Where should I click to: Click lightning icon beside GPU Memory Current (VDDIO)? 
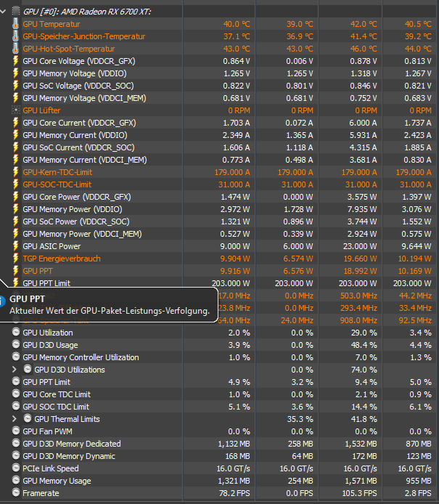(15, 135)
